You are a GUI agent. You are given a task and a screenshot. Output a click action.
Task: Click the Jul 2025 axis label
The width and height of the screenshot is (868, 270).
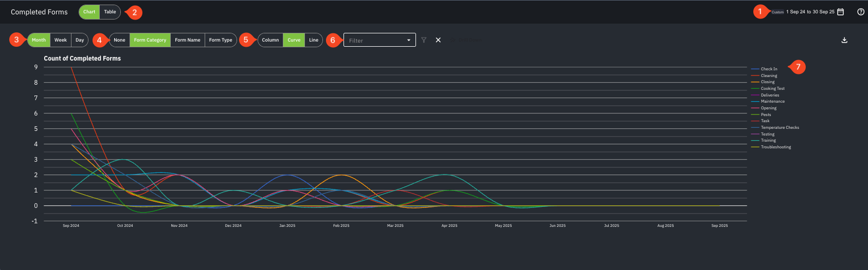point(611,225)
